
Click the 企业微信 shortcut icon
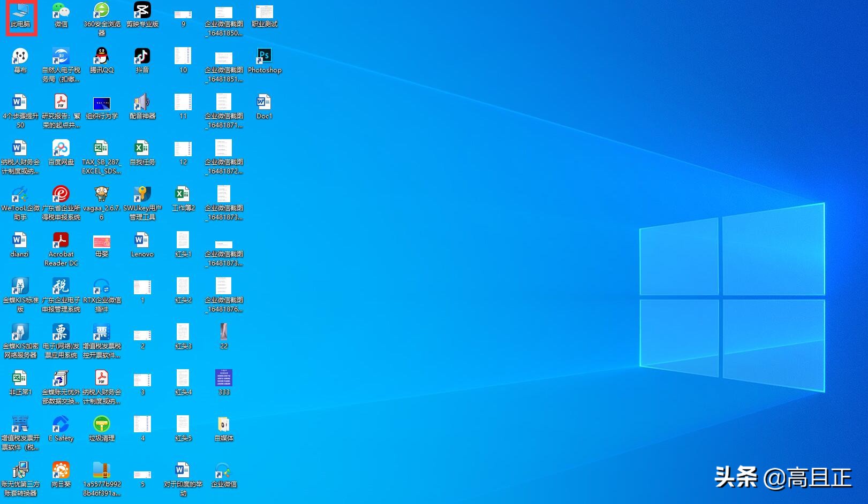click(x=224, y=475)
